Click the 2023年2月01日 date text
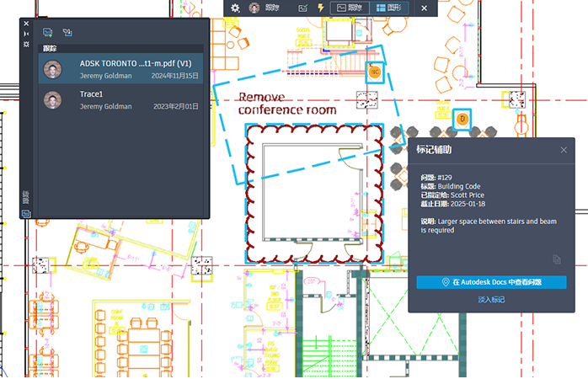The image size is (588, 379). 176,106
